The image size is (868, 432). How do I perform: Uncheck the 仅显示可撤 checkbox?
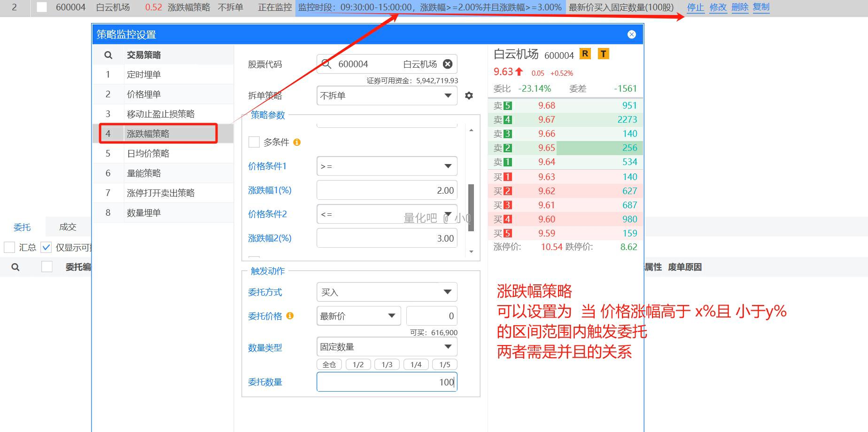(x=46, y=247)
